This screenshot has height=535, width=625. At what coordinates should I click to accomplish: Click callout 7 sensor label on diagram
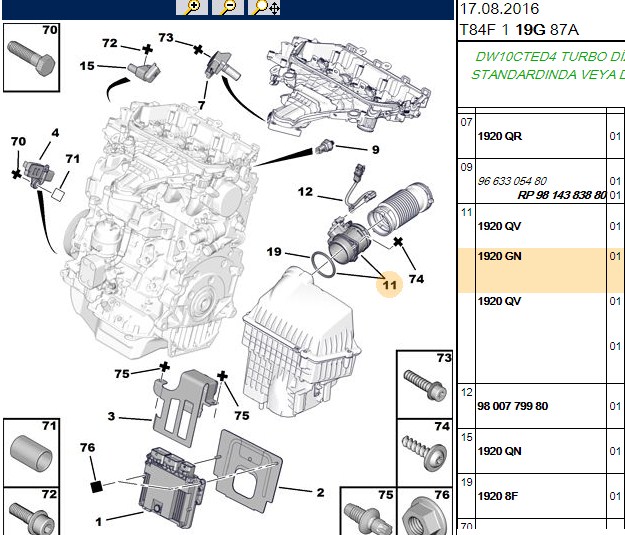202,105
